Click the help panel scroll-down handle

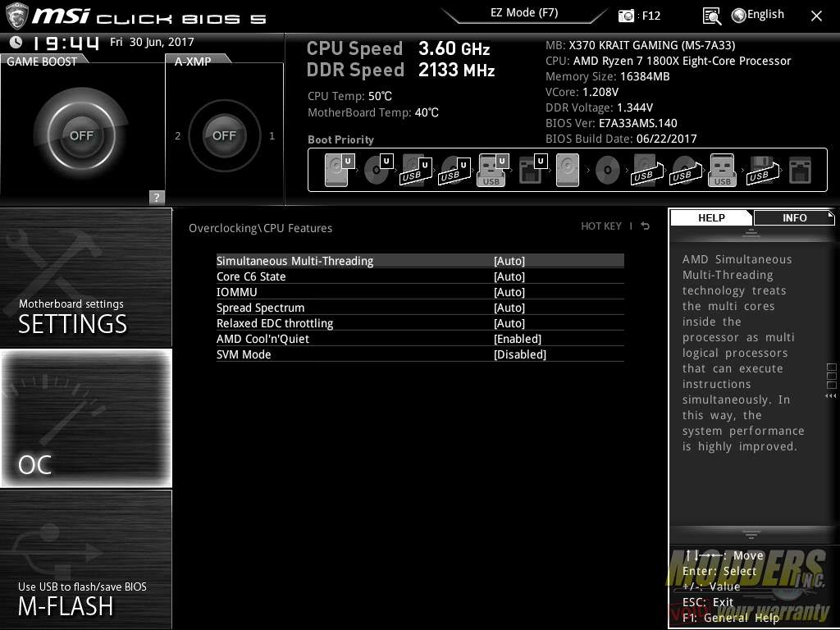point(751,535)
